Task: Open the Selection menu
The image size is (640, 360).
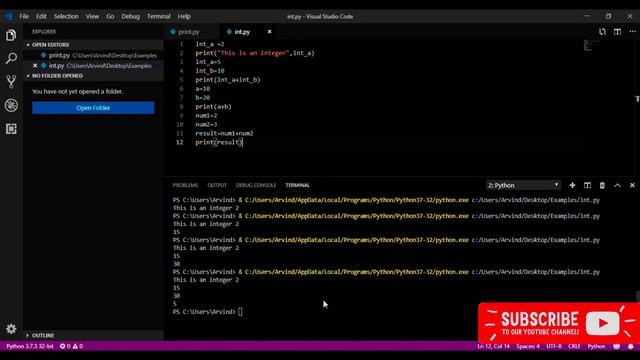Action: (x=66, y=16)
